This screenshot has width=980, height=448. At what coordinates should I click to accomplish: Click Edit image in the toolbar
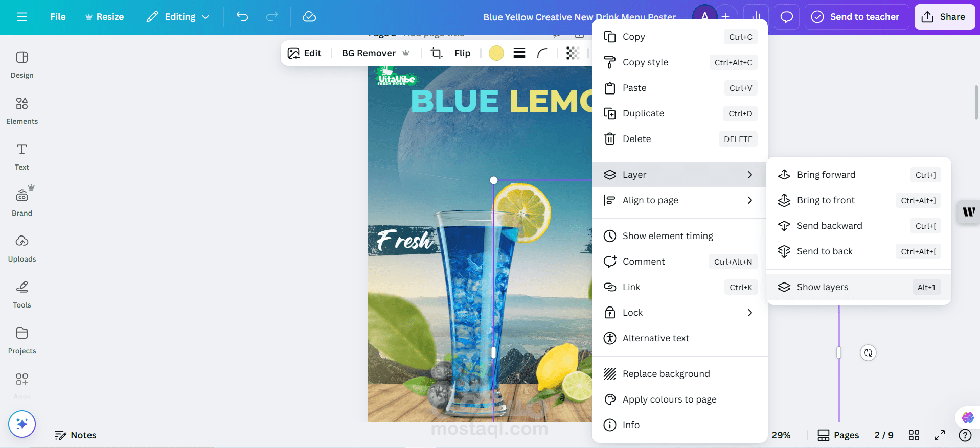pyautogui.click(x=305, y=53)
